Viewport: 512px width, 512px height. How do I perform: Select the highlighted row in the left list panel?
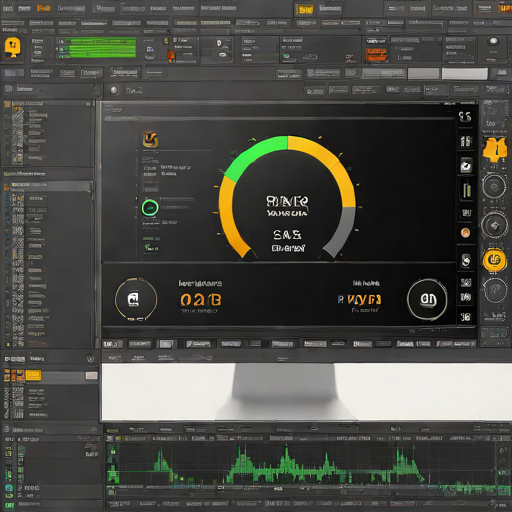tap(49, 185)
